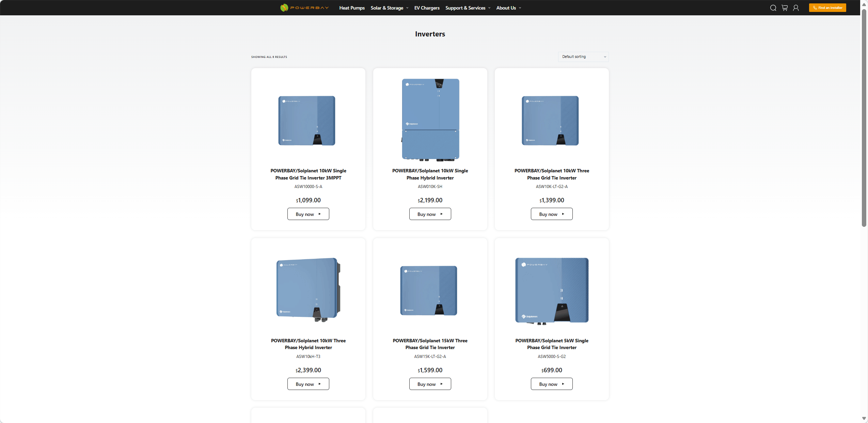Expand the About Us menu
This screenshot has height=423, width=868.
[509, 8]
